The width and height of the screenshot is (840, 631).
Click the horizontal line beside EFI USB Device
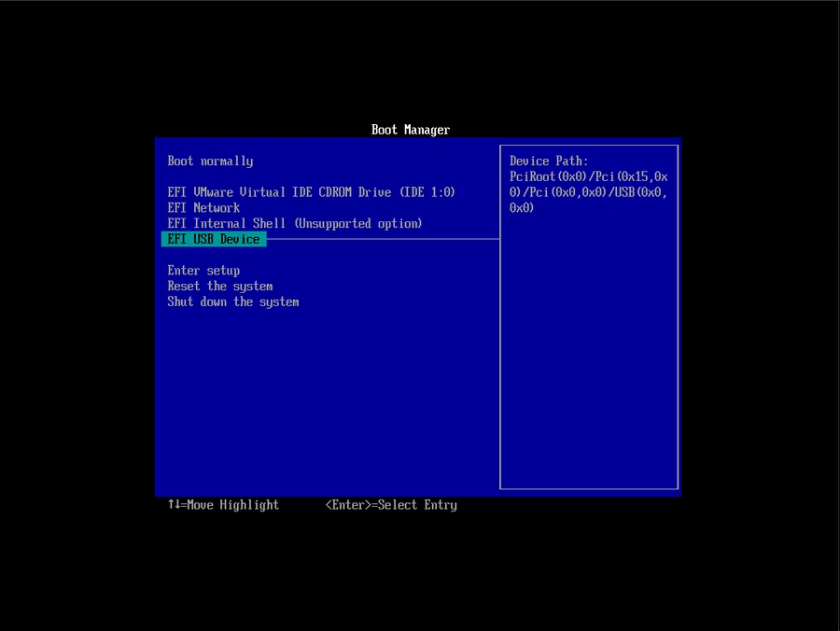(383, 239)
